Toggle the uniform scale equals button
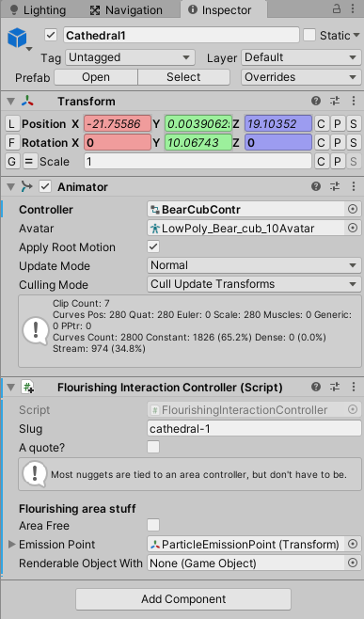Screen dimensions: 364x619 point(30,162)
